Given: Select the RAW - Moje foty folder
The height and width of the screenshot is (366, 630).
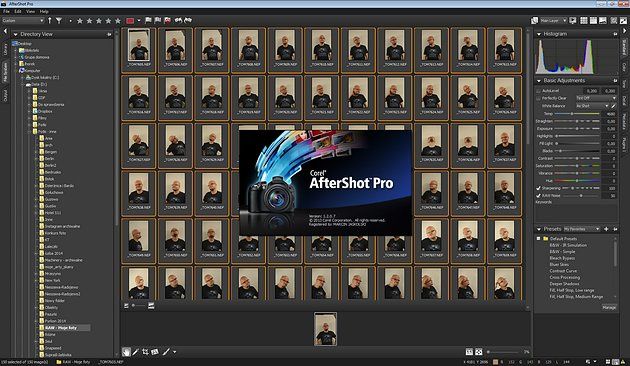Looking at the screenshot, I should pos(61,328).
